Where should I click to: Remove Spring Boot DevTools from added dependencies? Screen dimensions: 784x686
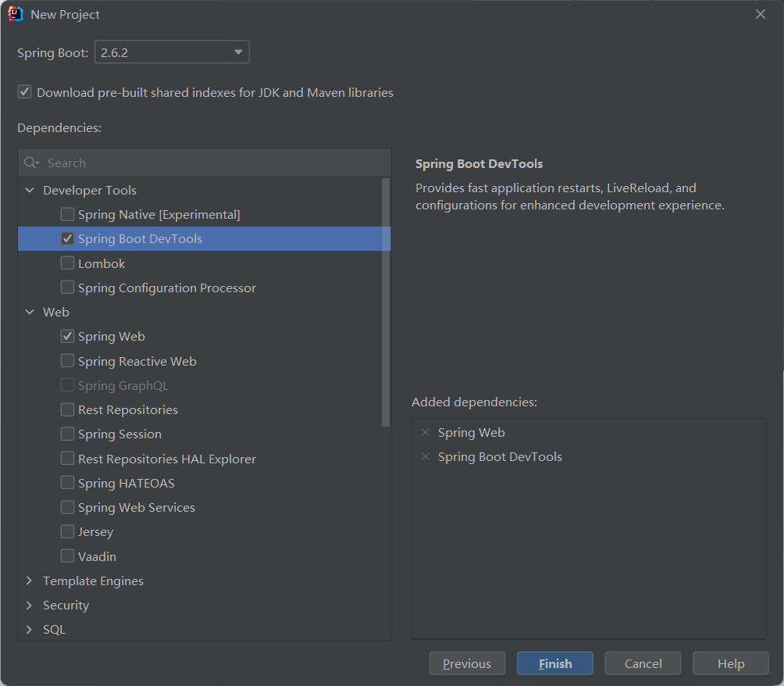pyautogui.click(x=425, y=456)
